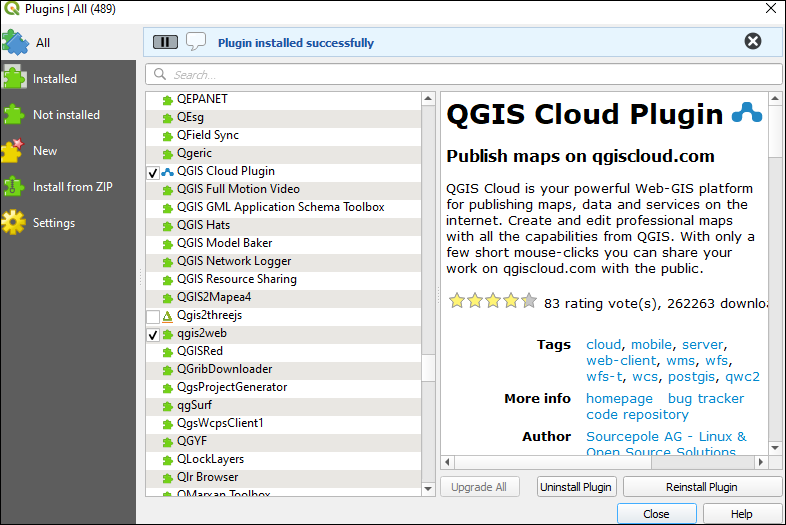Click the QGISRed plugin icon
This screenshot has width=786, height=525.
click(x=167, y=352)
